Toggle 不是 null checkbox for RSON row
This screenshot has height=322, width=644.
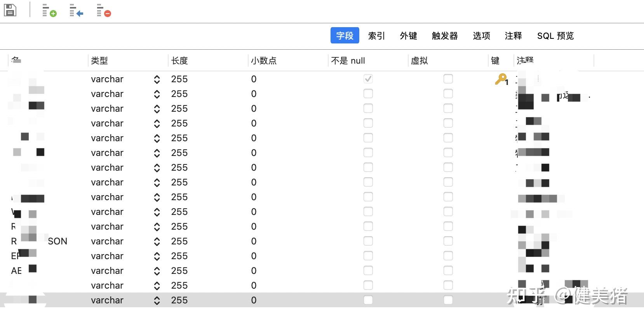(368, 241)
